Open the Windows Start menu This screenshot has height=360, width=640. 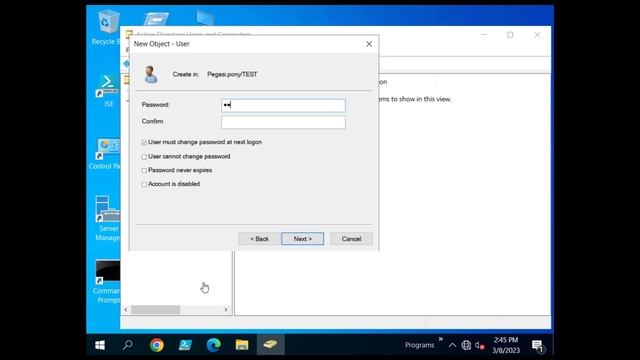click(x=100, y=345)
